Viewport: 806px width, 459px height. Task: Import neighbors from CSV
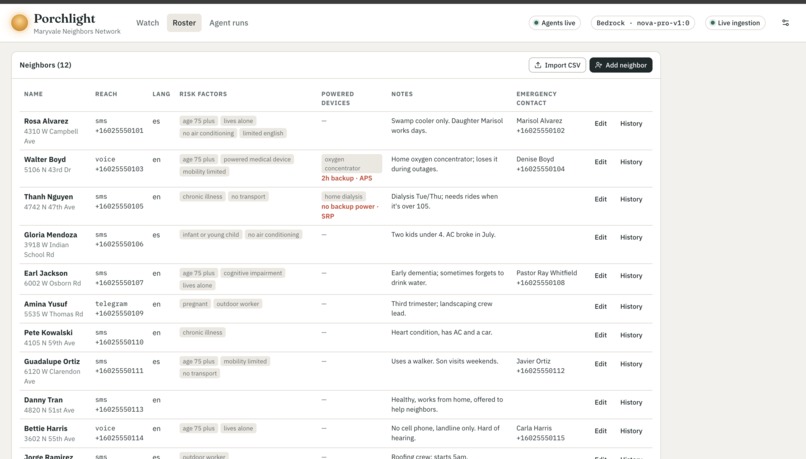557,65
